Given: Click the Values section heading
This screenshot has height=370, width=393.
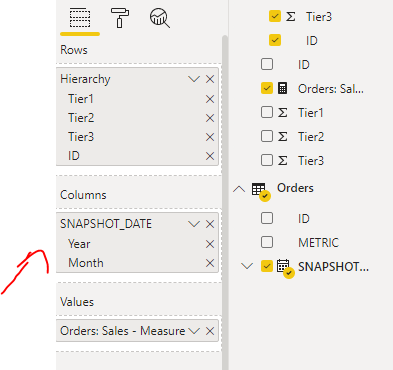Looking at the screenshot, I should coord(77,302).
